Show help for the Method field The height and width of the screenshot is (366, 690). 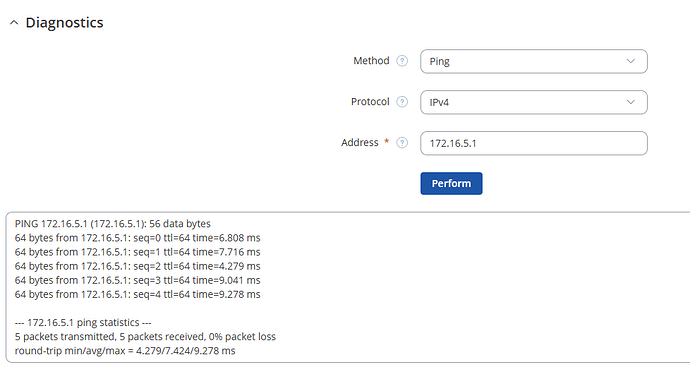[402, 61]
